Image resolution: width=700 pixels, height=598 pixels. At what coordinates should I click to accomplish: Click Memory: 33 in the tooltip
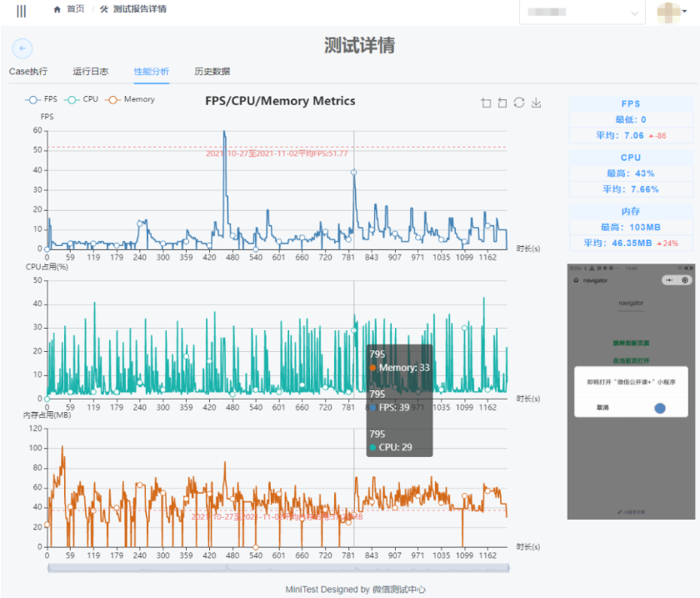click(x=399, y=368)
